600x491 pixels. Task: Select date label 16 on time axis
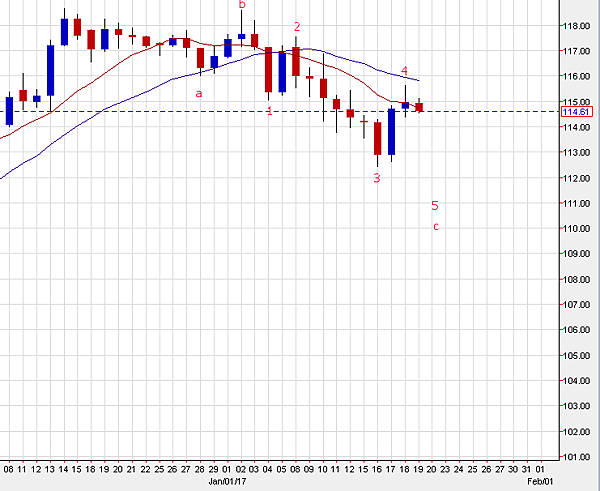tap(377, 469)
